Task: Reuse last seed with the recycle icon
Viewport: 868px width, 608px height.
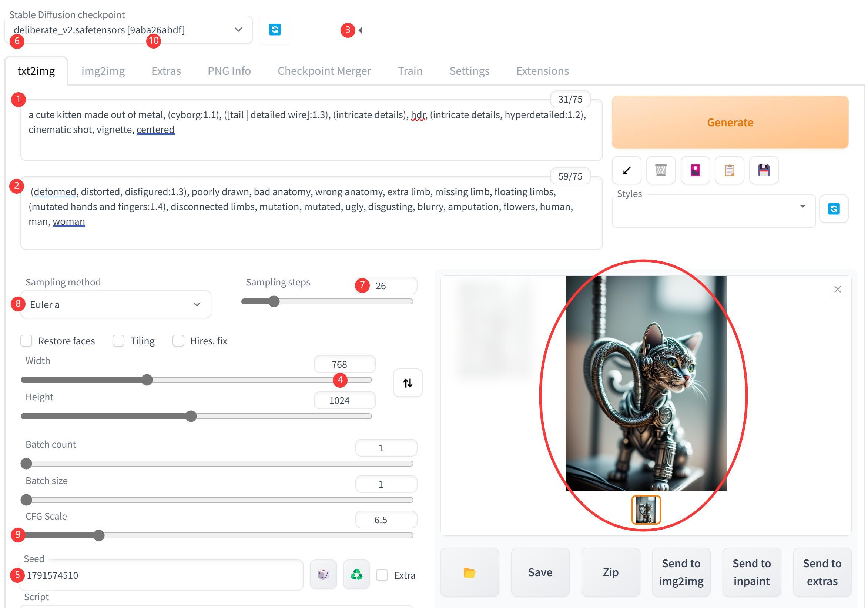Action: click(x=356, y=575)
